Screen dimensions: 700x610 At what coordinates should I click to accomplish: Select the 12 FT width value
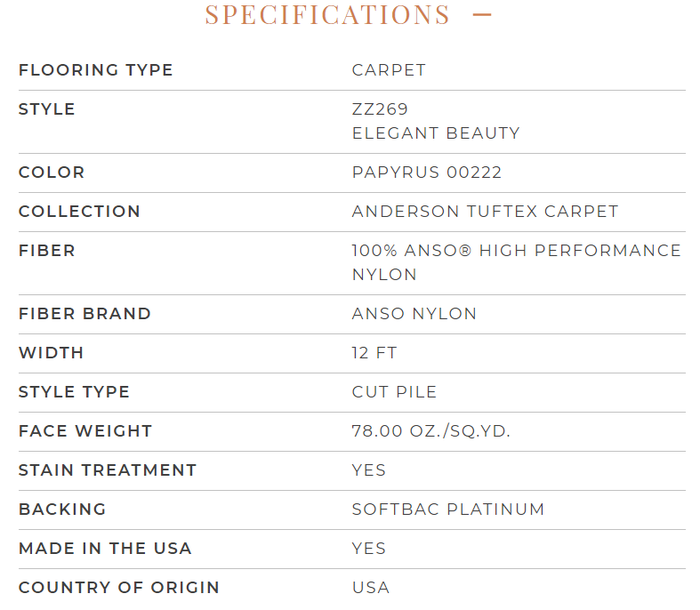pyautogui.click(x=374, y=352)
